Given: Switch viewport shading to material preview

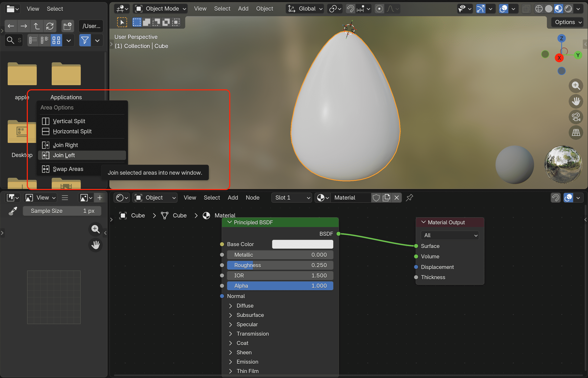Looking at the screenshot, I should coord(558,9).
